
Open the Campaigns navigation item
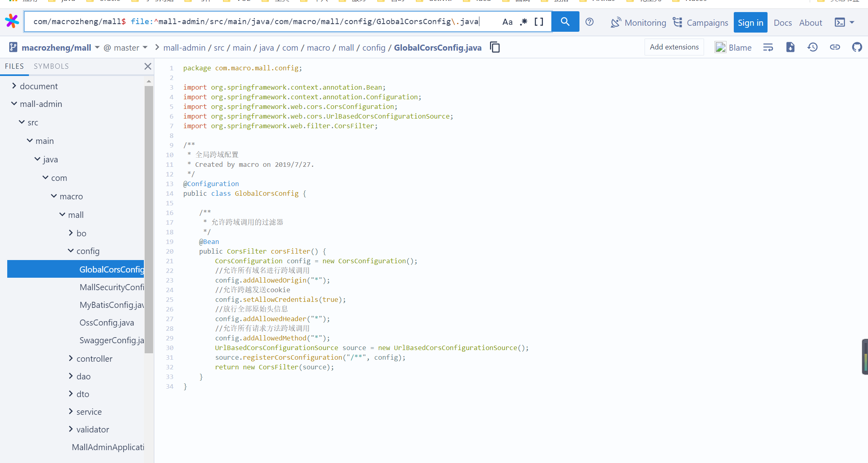coord(700,23)
